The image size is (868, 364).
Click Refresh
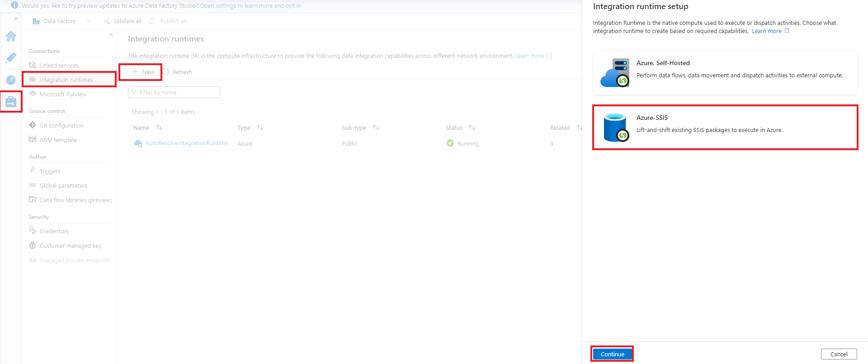[x=177, y=72]
